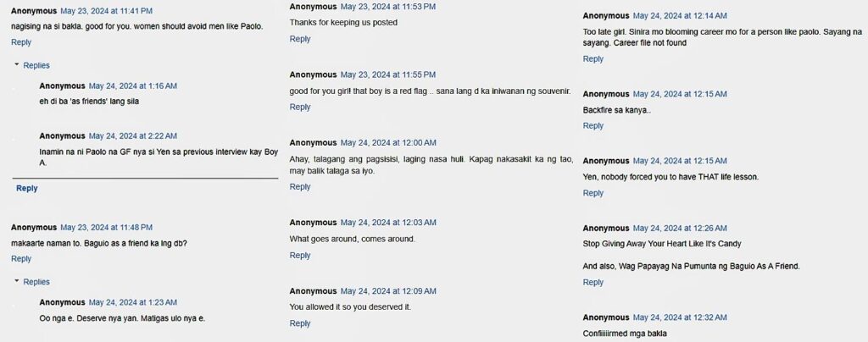This screenshot has width=868, height=342.
Task: Reply to the 'Ahay, talagang ang pagsisisi' comment
Action: [x=300, y=187]
